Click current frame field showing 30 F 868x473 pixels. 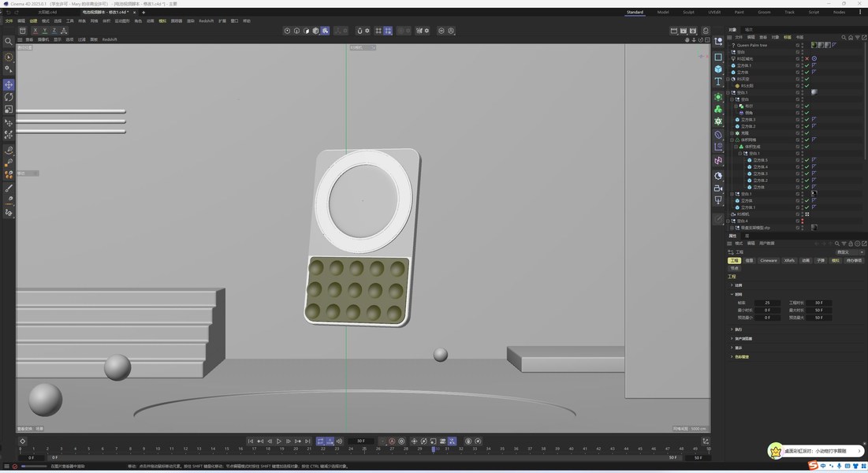(x=361, y=441)
